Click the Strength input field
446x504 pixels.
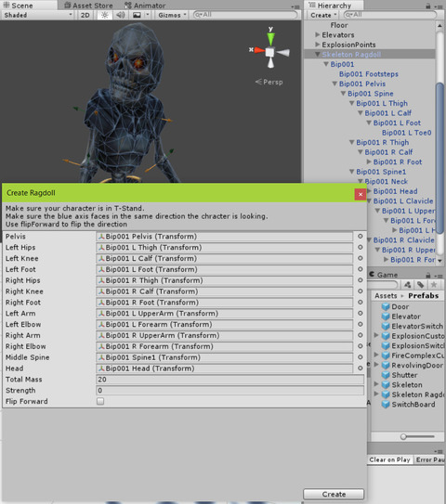(230, 390)
